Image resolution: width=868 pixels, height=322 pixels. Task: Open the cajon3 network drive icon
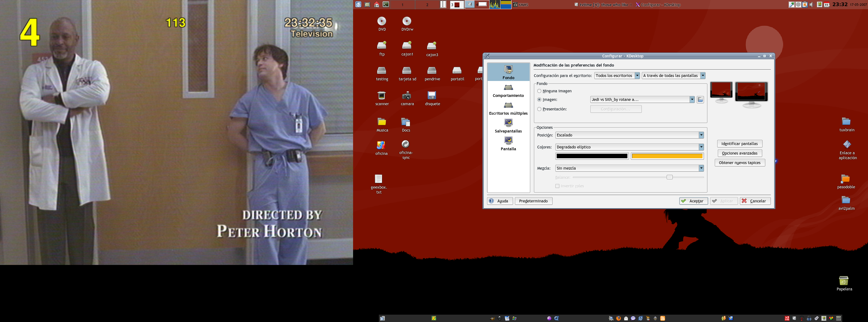tap(432, 49)
